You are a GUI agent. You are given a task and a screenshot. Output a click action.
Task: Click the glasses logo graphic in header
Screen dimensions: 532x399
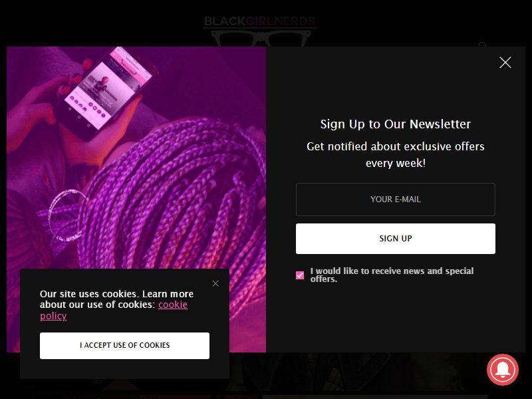tap(261, 38)
